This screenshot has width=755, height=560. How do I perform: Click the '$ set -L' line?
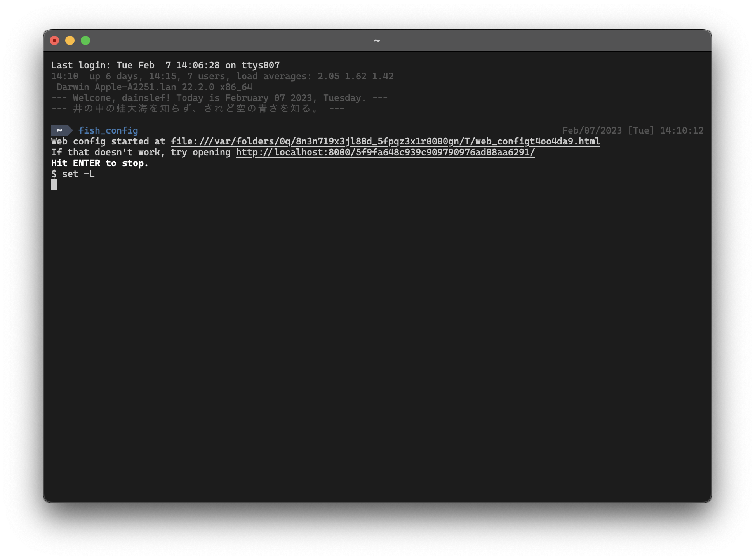pos(73,174)
